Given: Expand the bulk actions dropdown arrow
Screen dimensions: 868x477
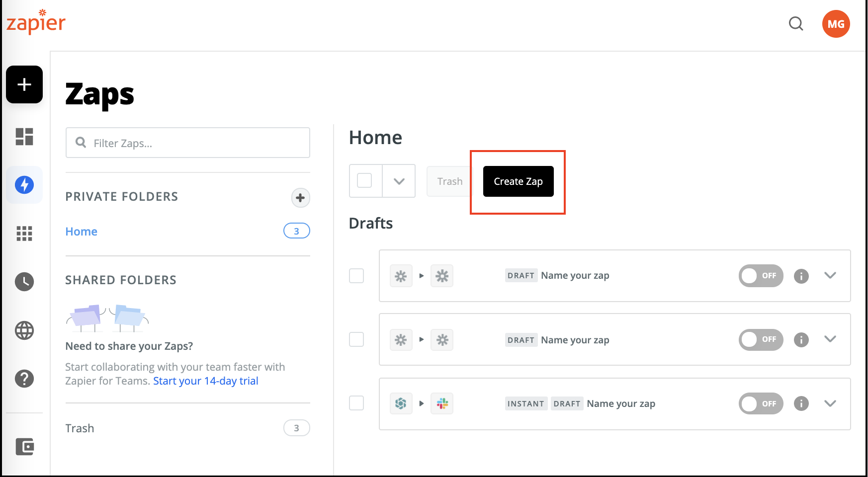Looking at the screenshot, I should tap(399, 181).
